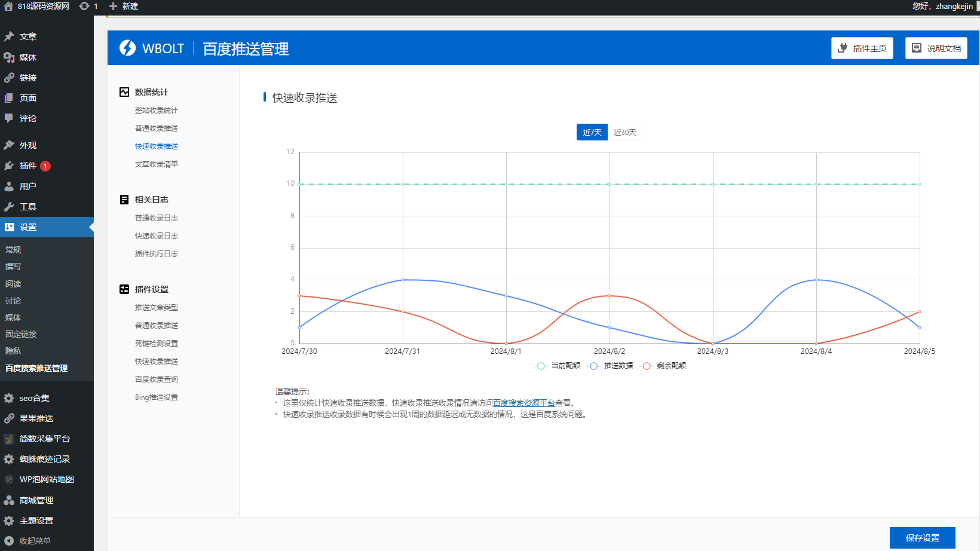
Task: Click 剩余配额 point at 2024/8/2
Action: 610,296
